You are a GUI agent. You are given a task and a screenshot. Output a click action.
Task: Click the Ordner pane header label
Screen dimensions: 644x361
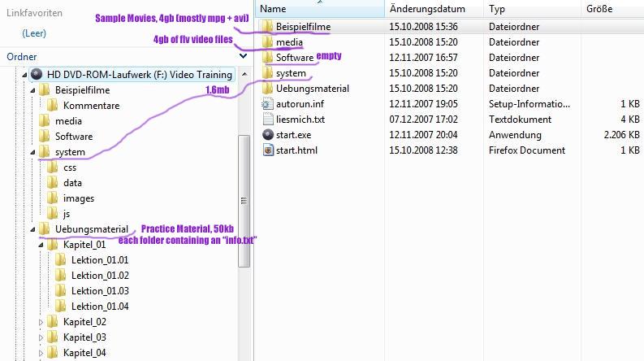coord(22,57)
